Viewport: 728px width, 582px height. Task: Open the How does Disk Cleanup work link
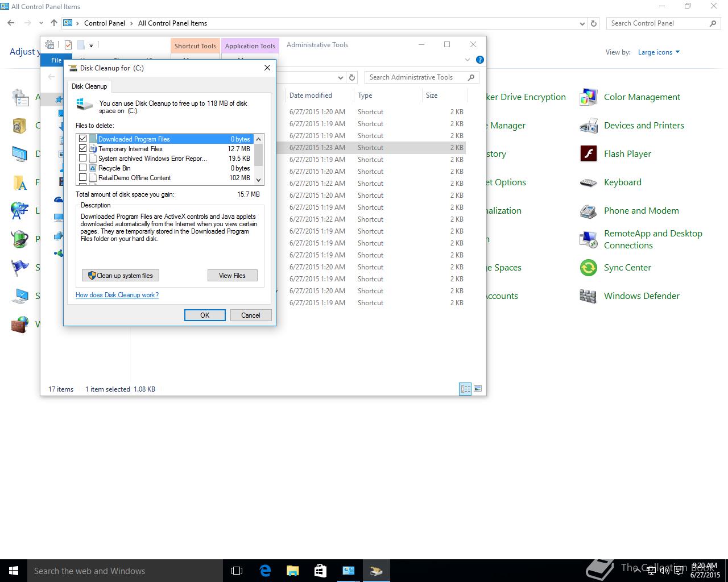(x=117, y=295)
